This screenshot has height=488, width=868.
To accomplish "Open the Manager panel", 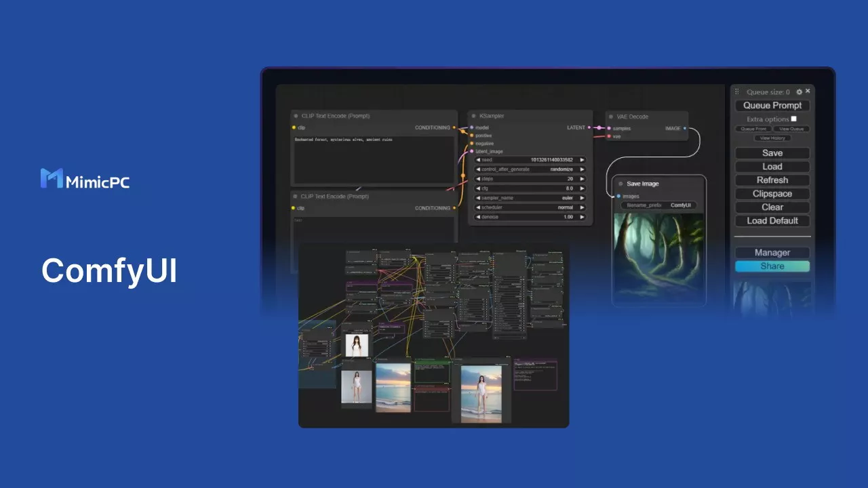I will (772, 253).
